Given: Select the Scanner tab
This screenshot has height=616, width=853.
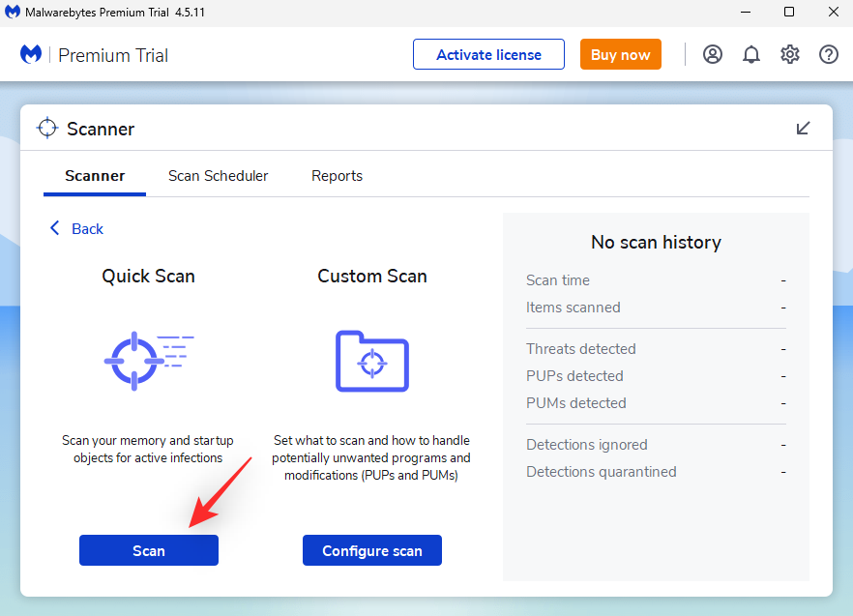Looking at the screenshot, I should (x=95, y=176).
